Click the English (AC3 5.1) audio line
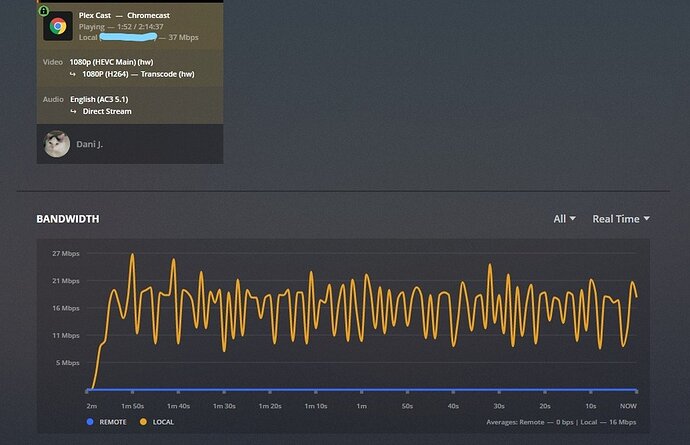 [x=99, y=99]
